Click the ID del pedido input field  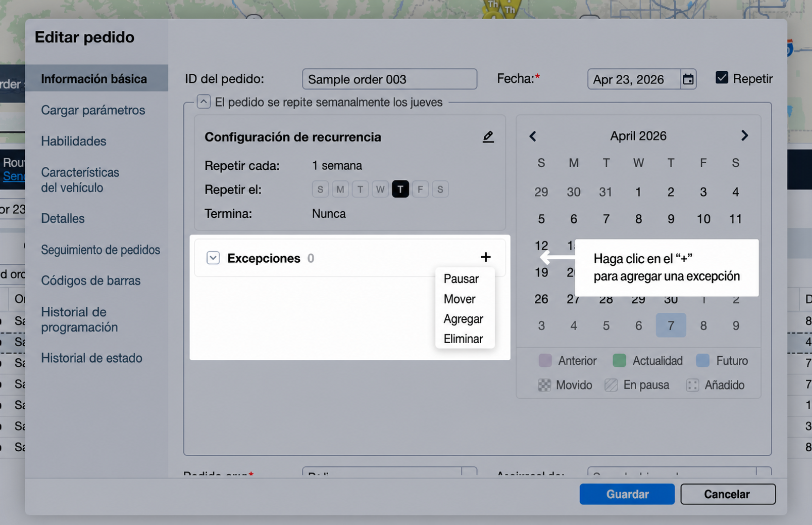point(389,79)
